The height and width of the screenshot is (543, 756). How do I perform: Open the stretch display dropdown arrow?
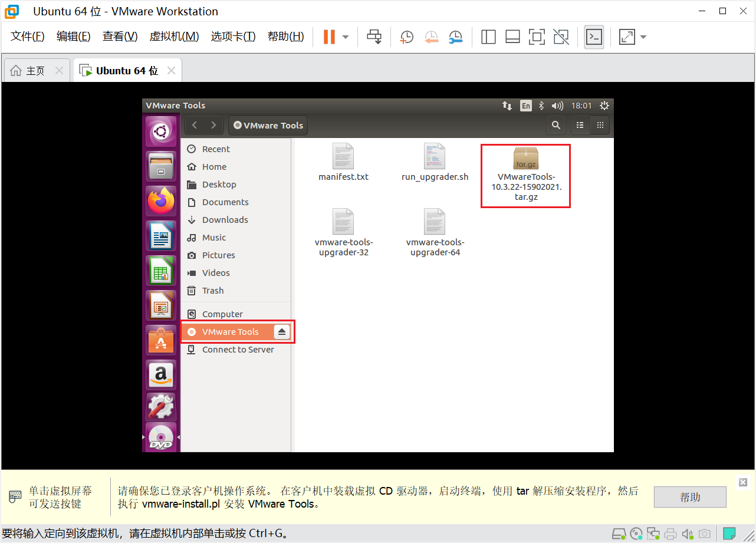[643, 37]
